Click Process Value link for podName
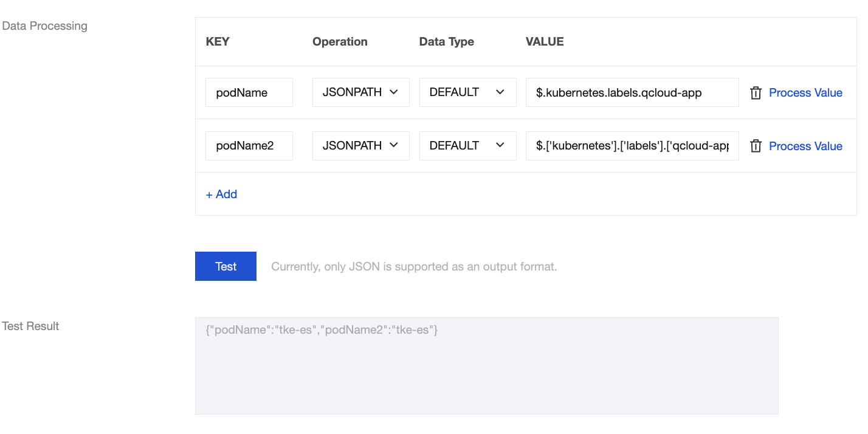Screen dimensions: 868x434 [805, 93]
